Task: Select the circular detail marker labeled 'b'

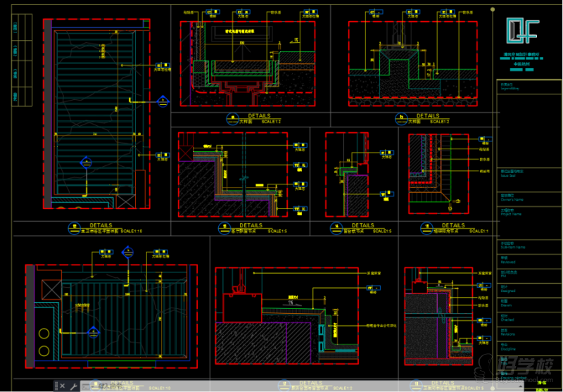Action: (x=401, y=118)
